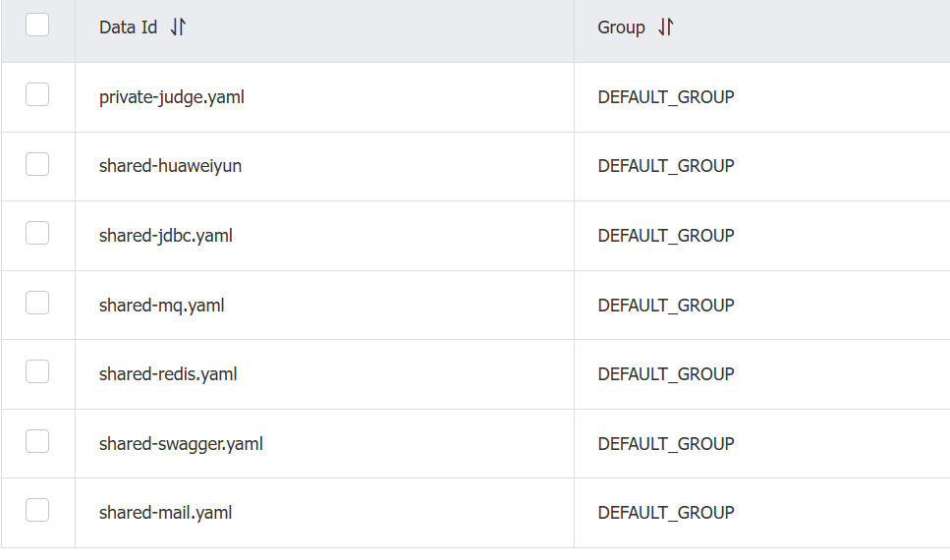Click the Group column sort icon

tap(666, 28)
